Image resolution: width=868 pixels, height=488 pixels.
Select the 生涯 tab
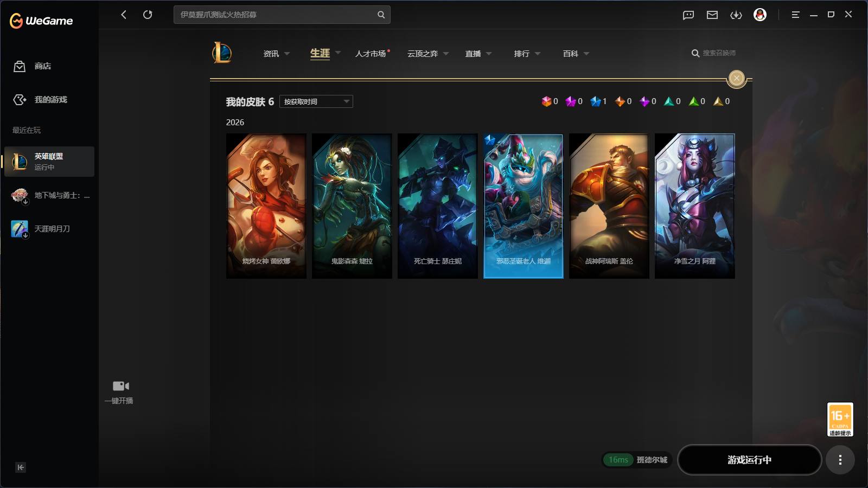[320, 53]
